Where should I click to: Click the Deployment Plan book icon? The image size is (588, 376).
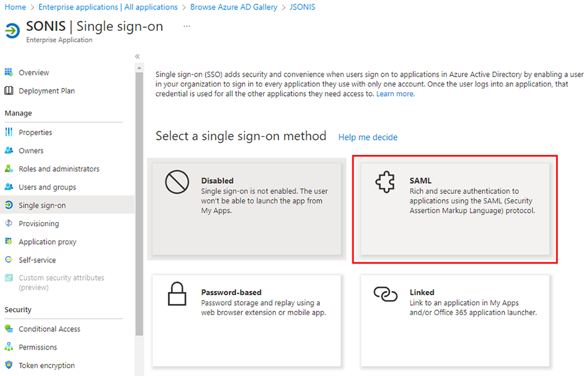(x=9, y=91)
